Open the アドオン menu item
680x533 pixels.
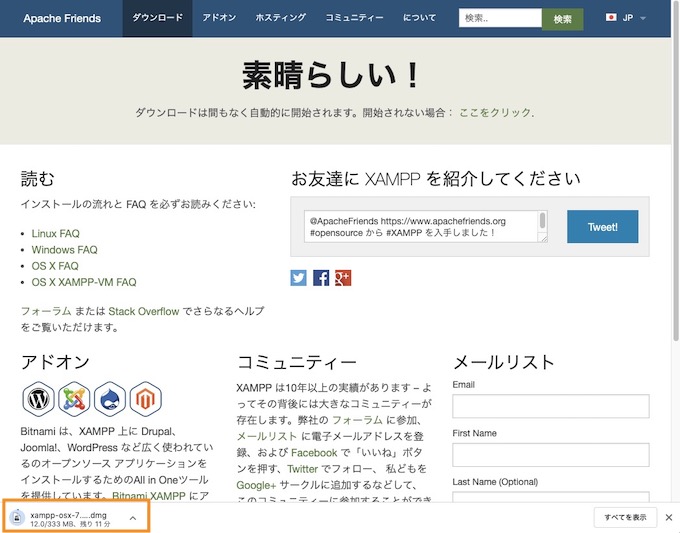(x=219, y=18)
